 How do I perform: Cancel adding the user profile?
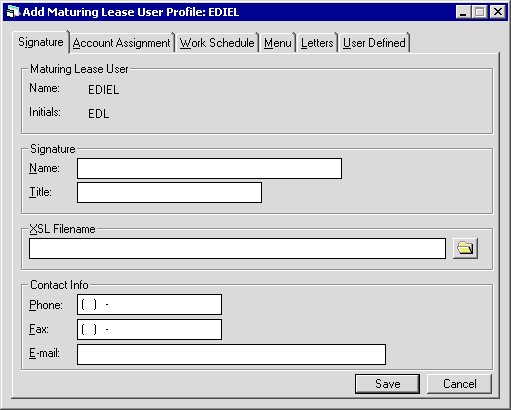pyautogui.click(x=460, y=384)
